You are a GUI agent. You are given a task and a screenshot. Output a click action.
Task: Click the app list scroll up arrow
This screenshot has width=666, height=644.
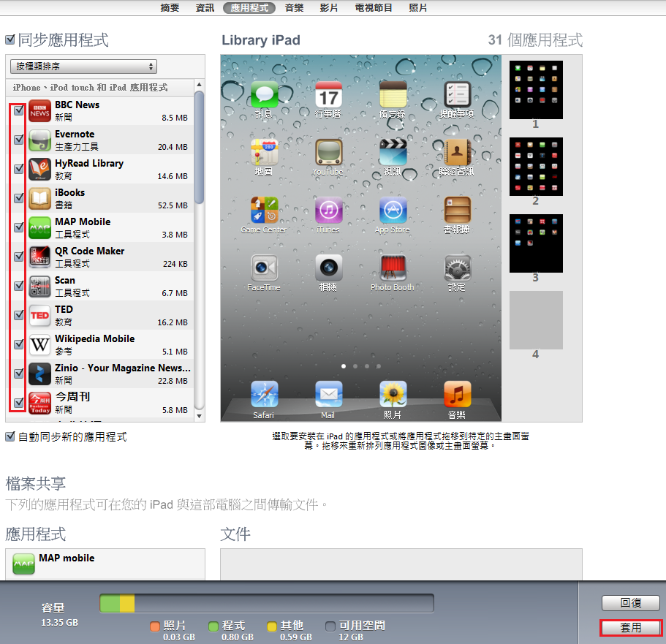click(x=199, y=85)
